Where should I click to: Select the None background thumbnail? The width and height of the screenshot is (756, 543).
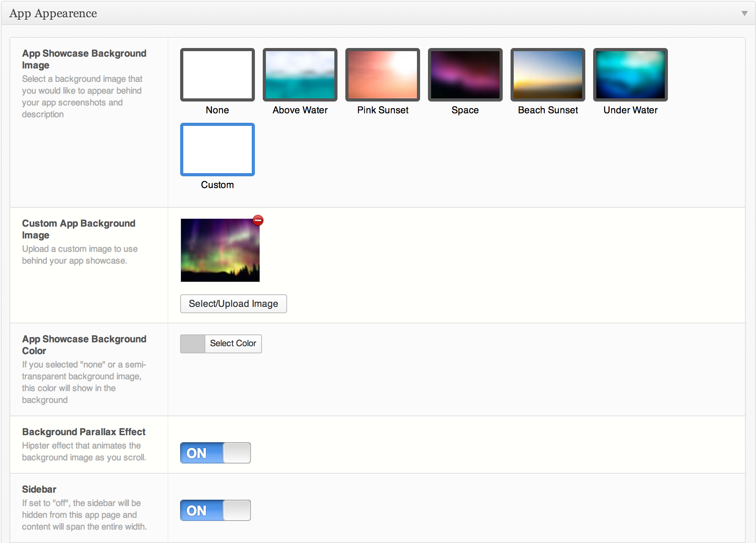pyautogui.click(x=218, y=75)
